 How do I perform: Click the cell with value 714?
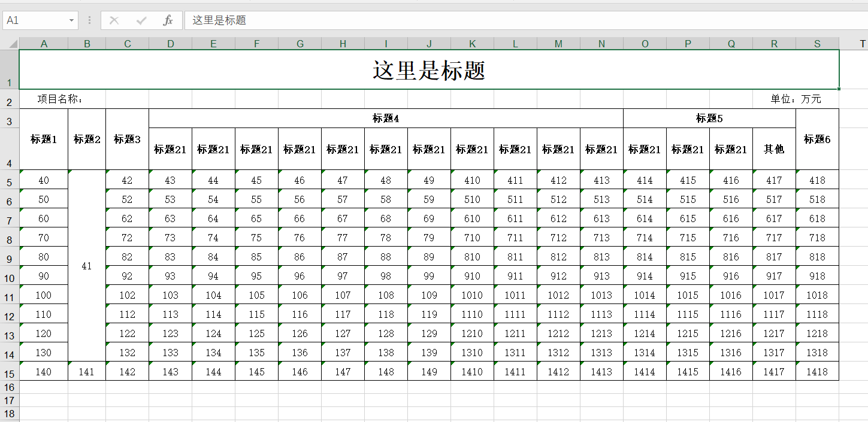(x=645, y=237)
